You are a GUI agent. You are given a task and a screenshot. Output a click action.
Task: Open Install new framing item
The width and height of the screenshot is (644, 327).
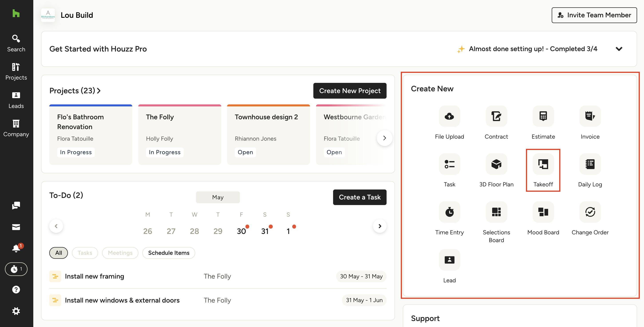[217, 276]
